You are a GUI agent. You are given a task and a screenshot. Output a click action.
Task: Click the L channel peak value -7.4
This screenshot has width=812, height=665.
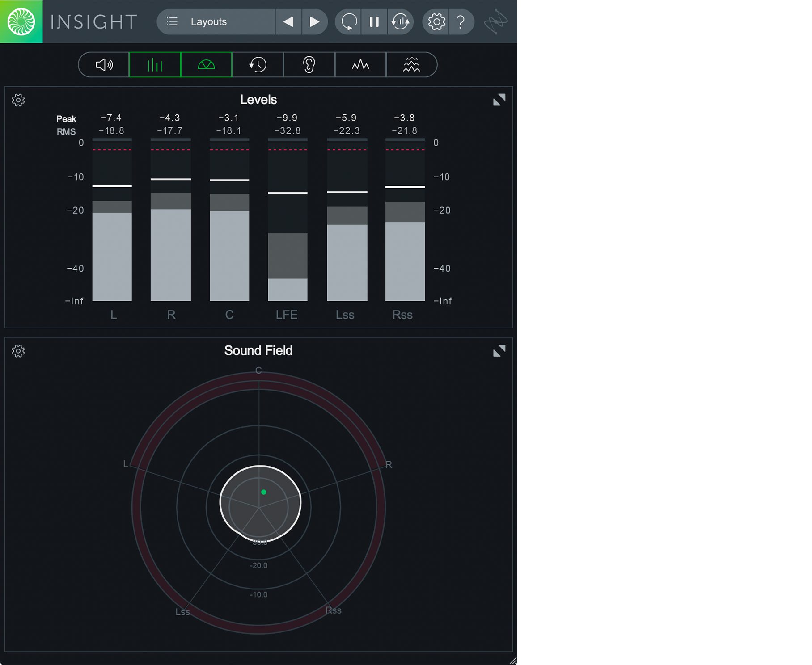click(111, 118)
